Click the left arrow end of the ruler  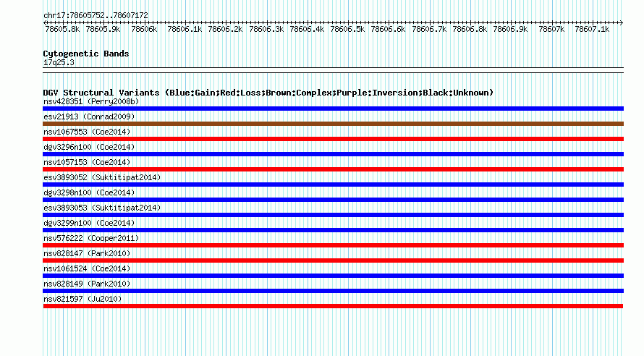pos(45,22)
